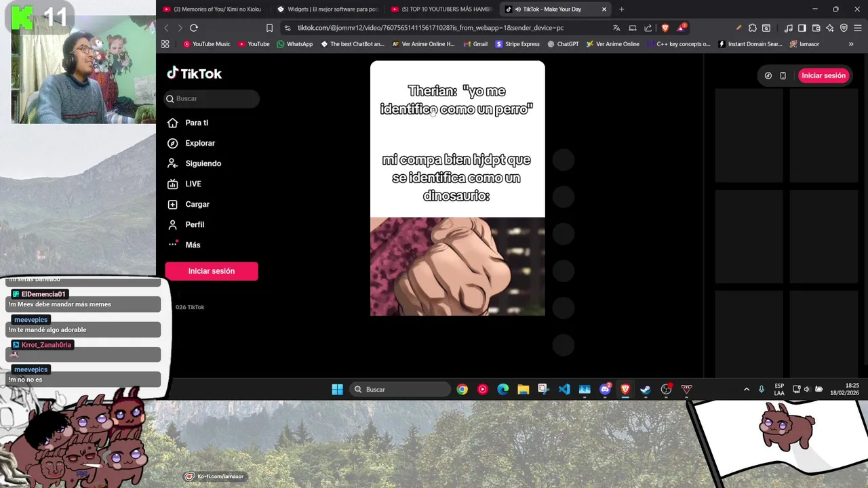The height and width of the screenshot is (488, 868).
Task: Open Discord from taskbar
Action: click(605, 389)
